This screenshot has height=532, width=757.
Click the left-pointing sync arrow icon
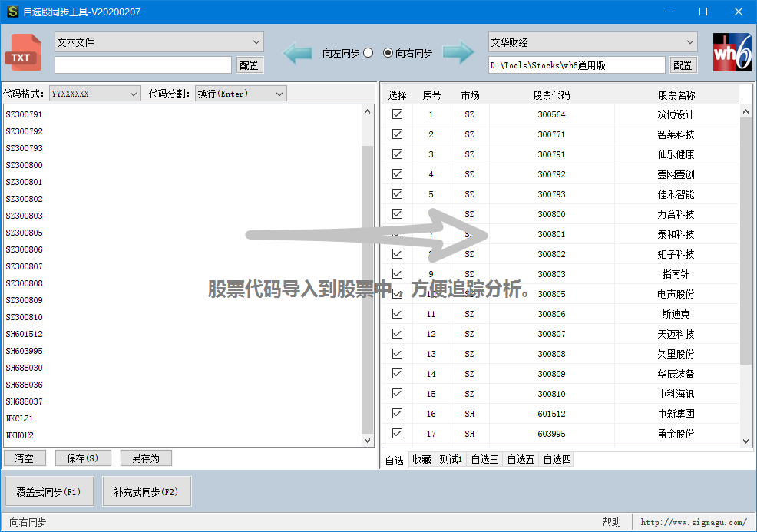tap(299, 53)
